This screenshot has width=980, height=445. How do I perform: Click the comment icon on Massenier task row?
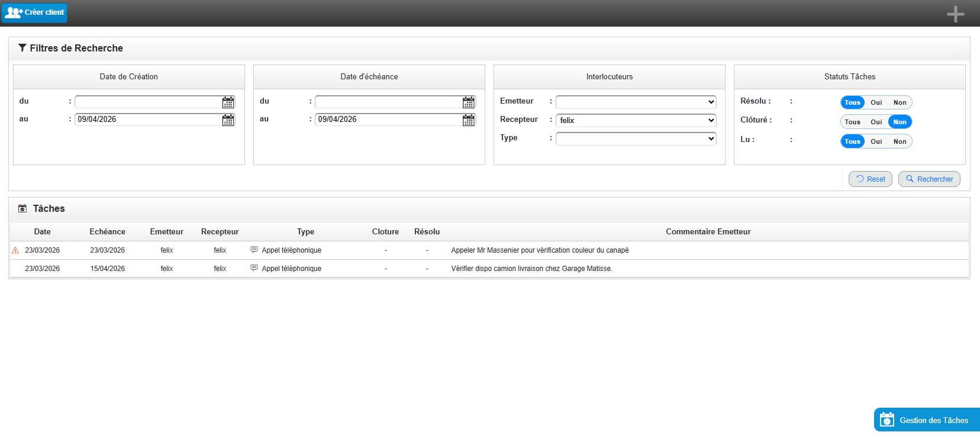pyautogui.click(x=254, y=250)
